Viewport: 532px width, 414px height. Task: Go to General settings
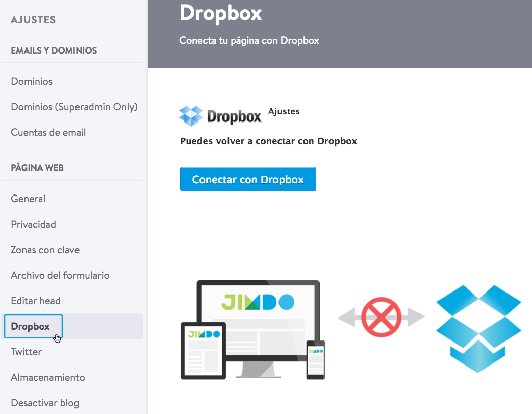(28, 199)
